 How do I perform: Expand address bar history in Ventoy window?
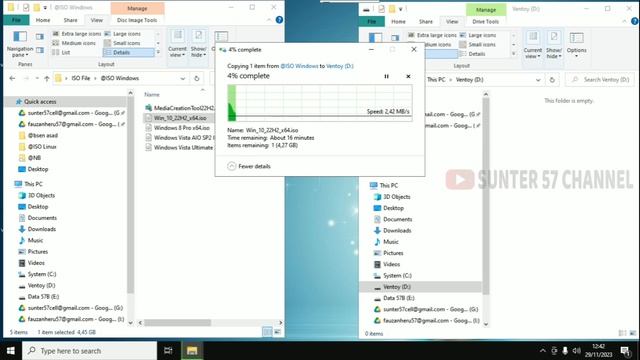538,80
